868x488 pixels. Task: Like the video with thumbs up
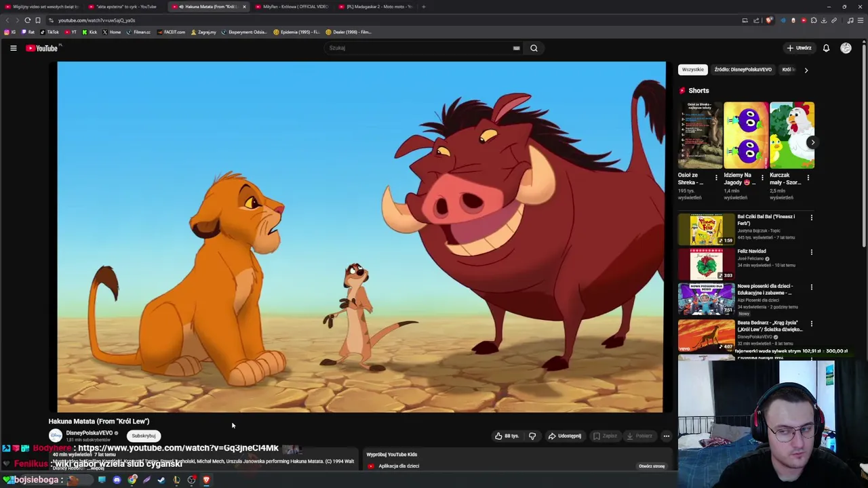pos(507,436)
